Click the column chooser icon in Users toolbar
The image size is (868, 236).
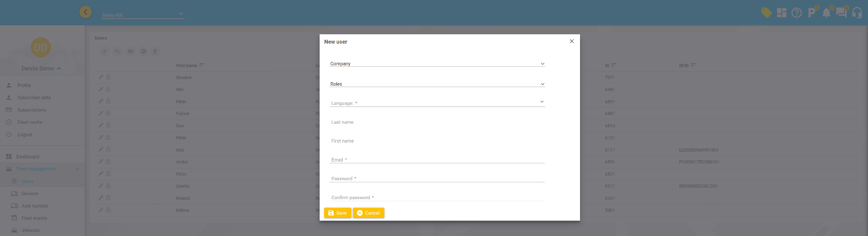click(130, 51)
